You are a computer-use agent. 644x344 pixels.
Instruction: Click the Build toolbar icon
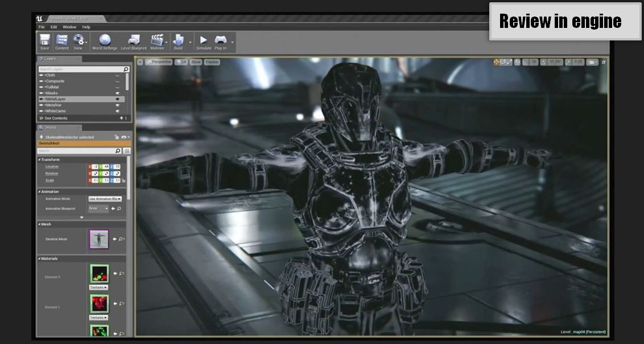pyautogui.click(x=178, y=40)
